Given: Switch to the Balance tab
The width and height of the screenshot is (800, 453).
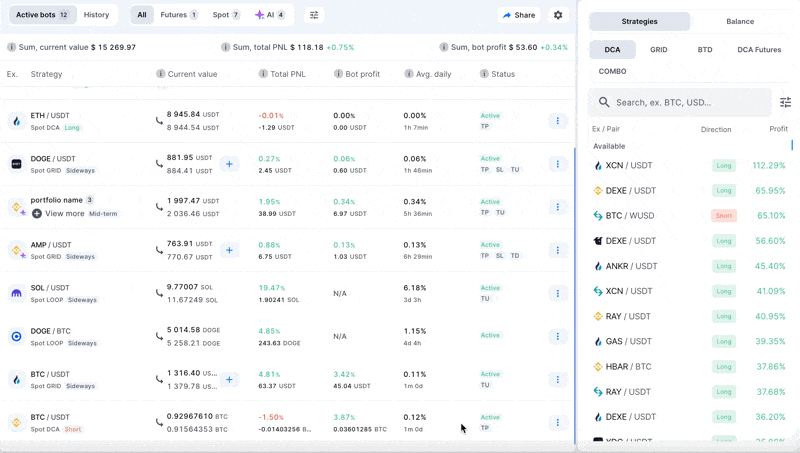Looking at the screenshot, I should 740,21.
